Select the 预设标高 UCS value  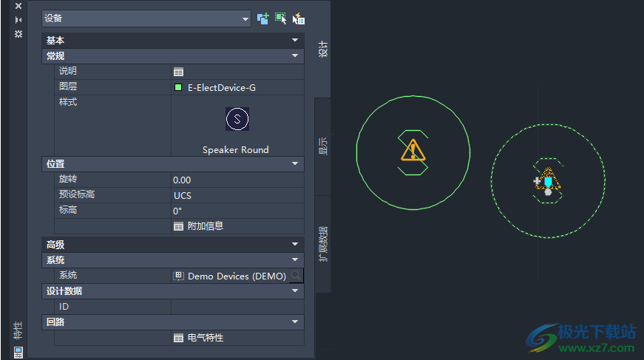coord(237,195)
